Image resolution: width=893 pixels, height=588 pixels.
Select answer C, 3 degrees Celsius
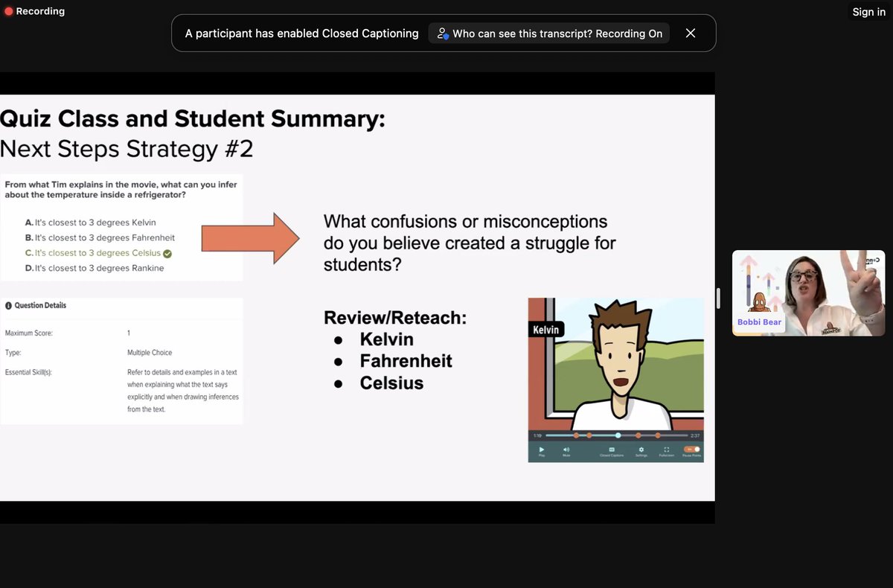[92, 253]
